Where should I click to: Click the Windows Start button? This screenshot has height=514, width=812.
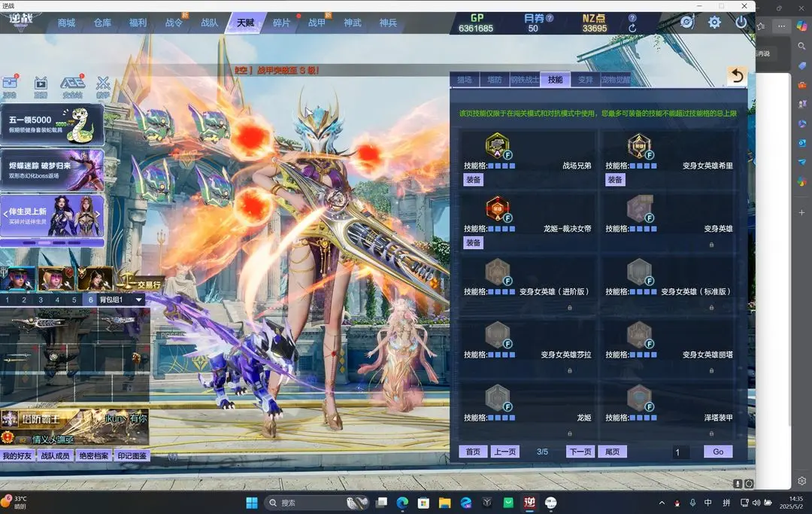click(252, 503)
